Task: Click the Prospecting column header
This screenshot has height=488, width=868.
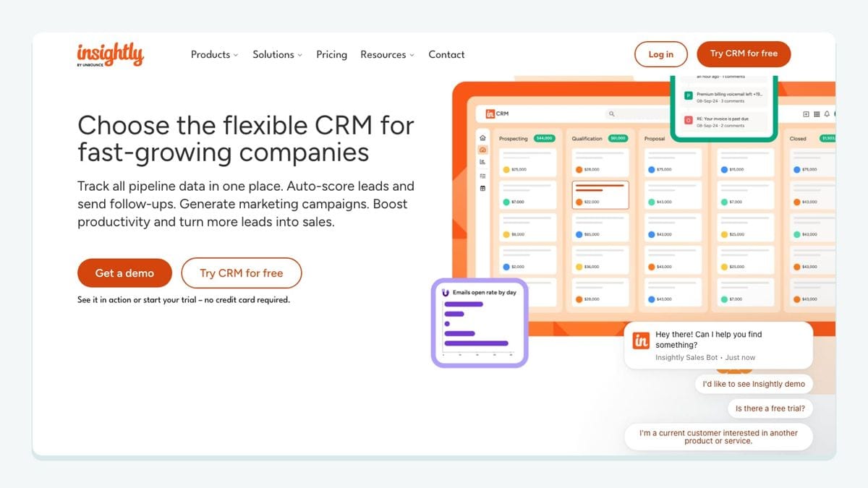Action: click(x=514, y=138)
